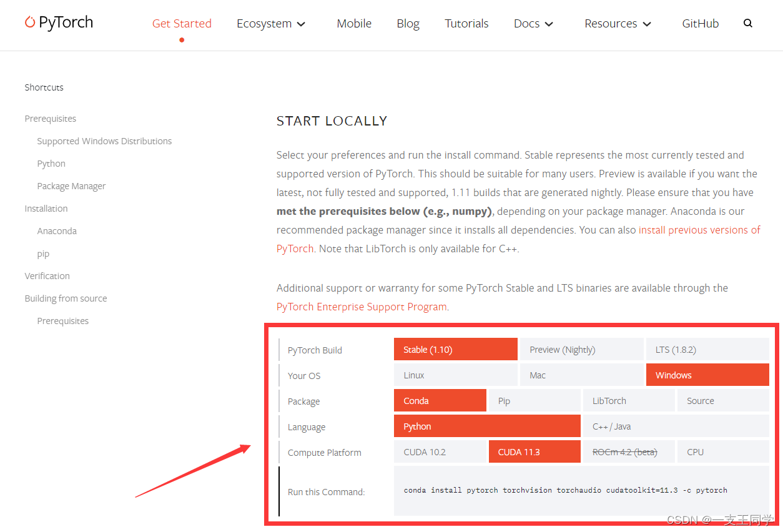The image size is (783, 532).
Task: Select the Pip package option
Action: (x=534, y=400)
